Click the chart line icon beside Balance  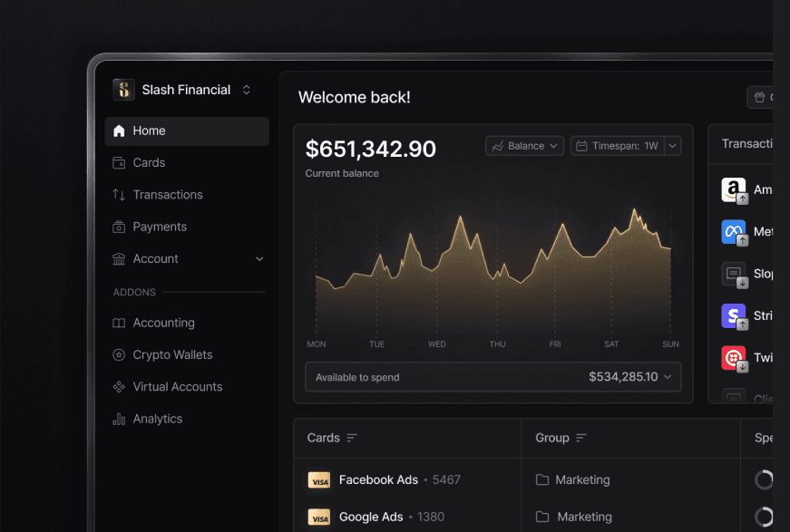[x=498, y=146]
